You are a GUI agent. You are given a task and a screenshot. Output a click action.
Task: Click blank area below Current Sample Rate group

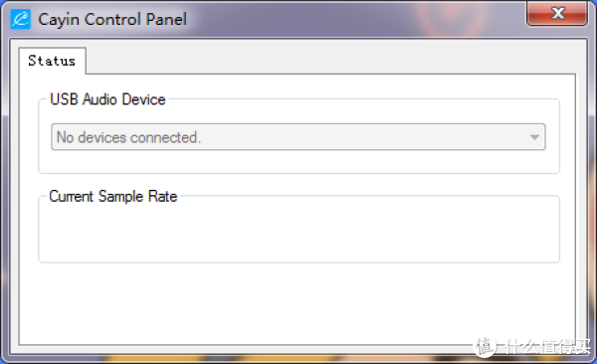297,302
